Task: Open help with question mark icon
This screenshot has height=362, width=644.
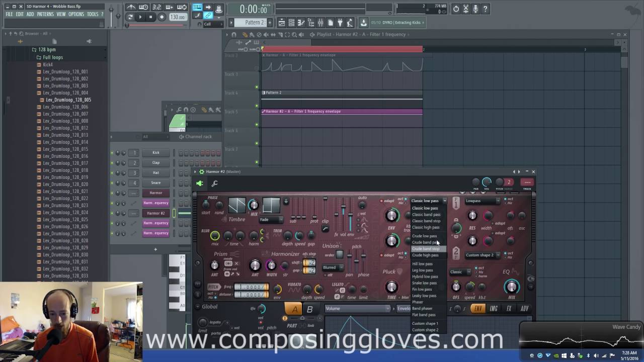Action: (486, 9)
